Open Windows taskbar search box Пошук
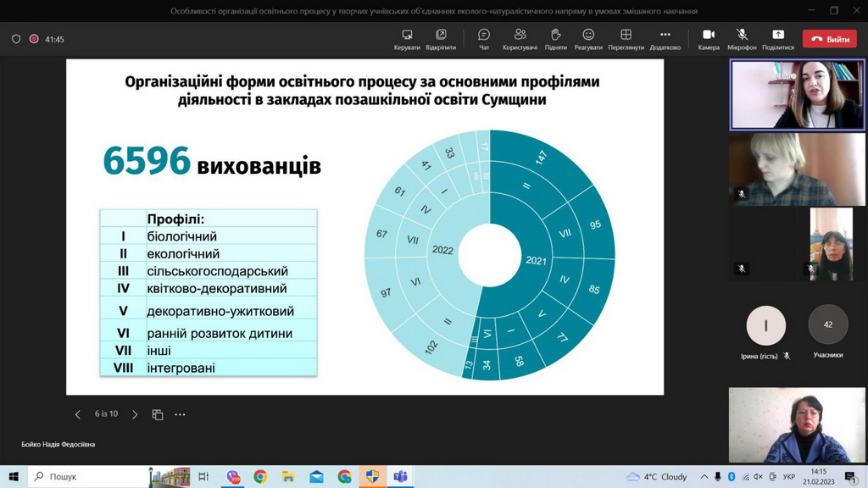The height and width of the screenshot is (488, 868). point(85,477)
